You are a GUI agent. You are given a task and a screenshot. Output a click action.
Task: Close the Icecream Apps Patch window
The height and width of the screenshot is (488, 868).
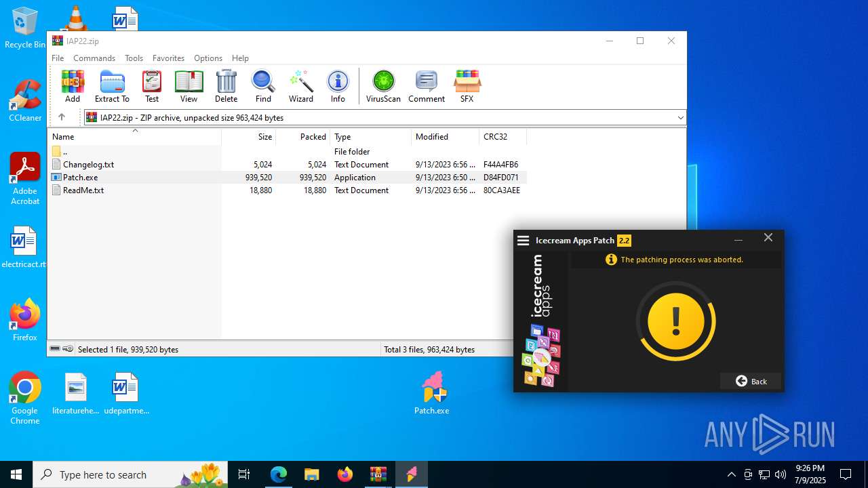coord(768,238)
